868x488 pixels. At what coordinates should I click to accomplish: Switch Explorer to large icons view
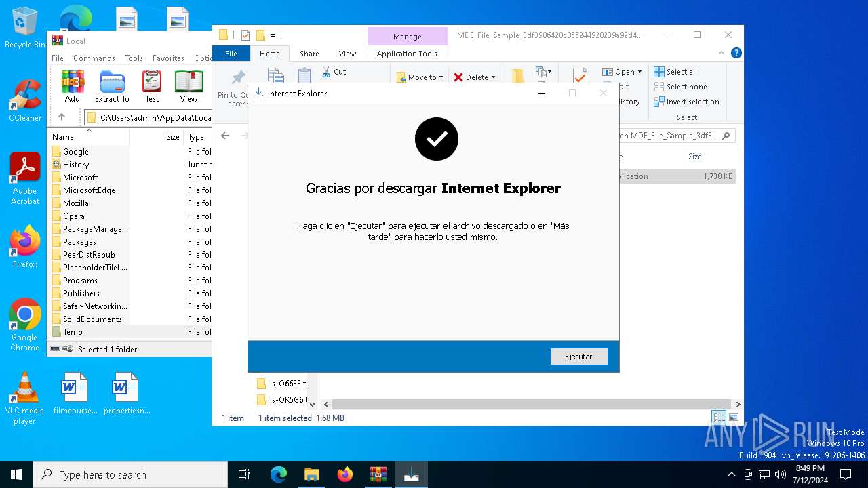pos(733,418)
